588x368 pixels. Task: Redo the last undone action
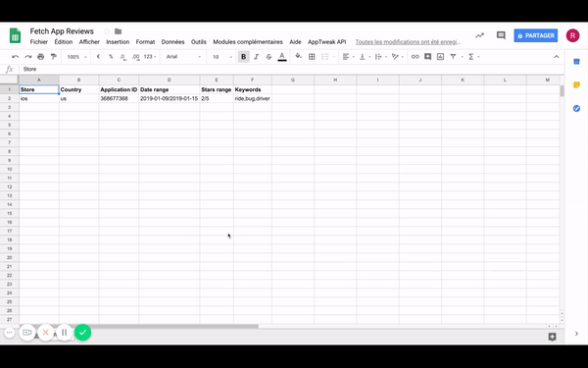[x=27, y=57]
